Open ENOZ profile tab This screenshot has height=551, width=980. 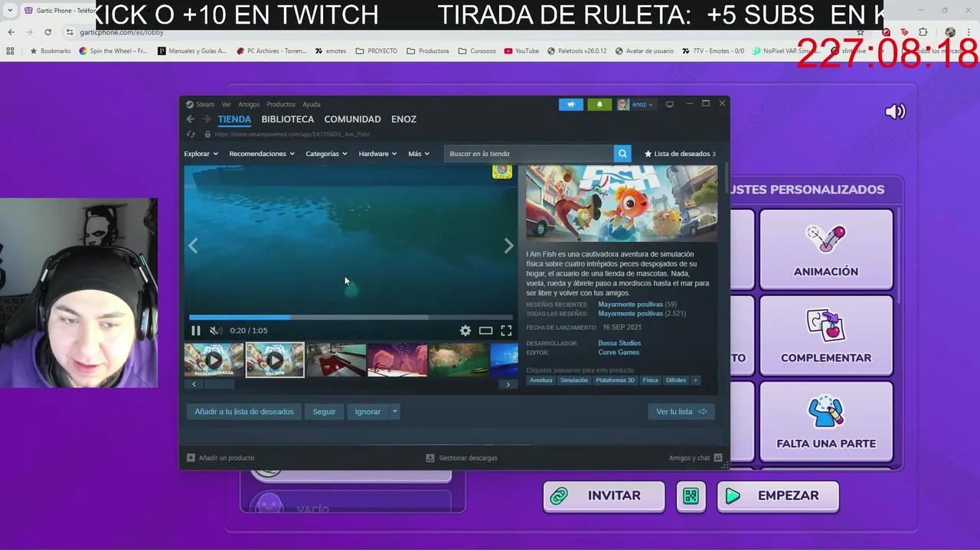tap(403, 119)
